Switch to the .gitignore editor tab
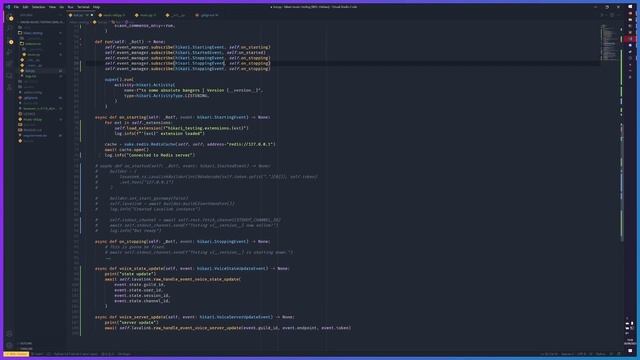This screenshot has height=360, width=640. click(207, 15)
